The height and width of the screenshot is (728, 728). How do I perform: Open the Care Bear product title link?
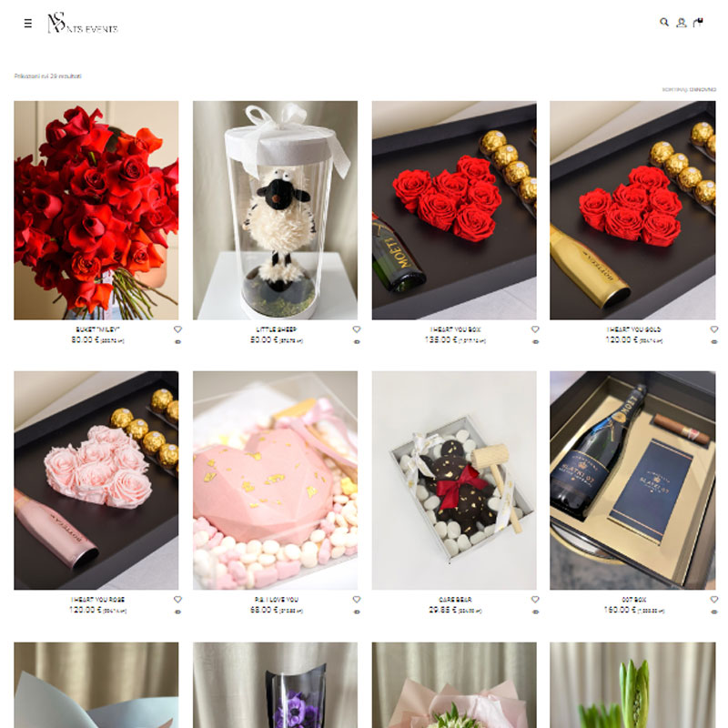[x=455, y=600]
